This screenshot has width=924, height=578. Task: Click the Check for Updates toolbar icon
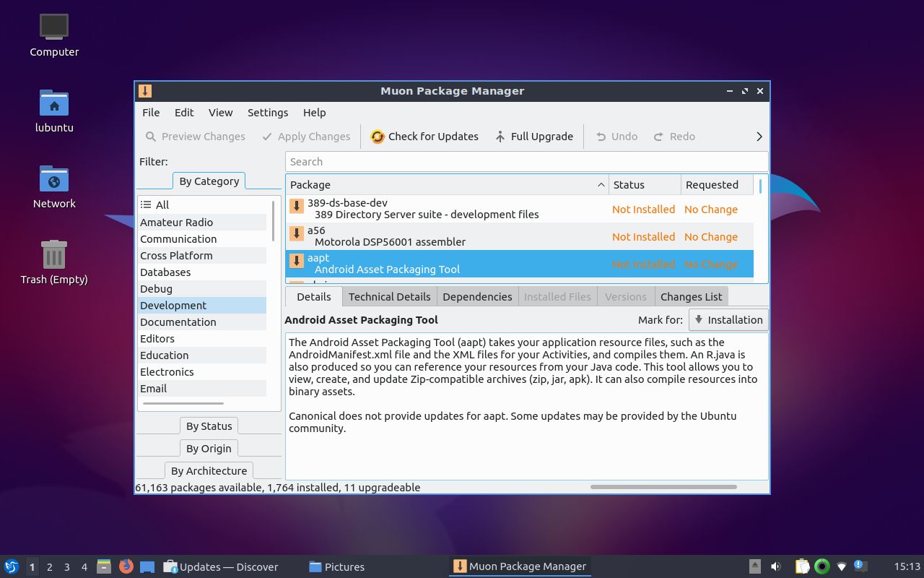tap(377, 137)
